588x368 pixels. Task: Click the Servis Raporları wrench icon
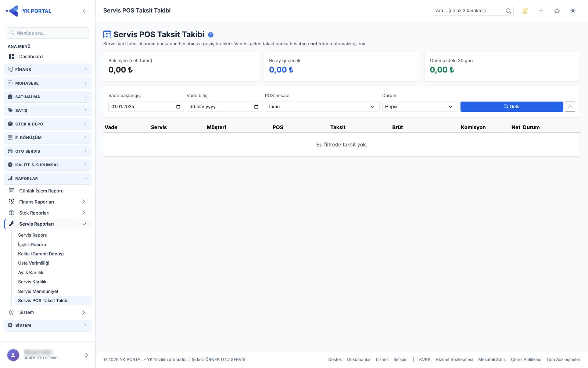[x=12, y=224]
